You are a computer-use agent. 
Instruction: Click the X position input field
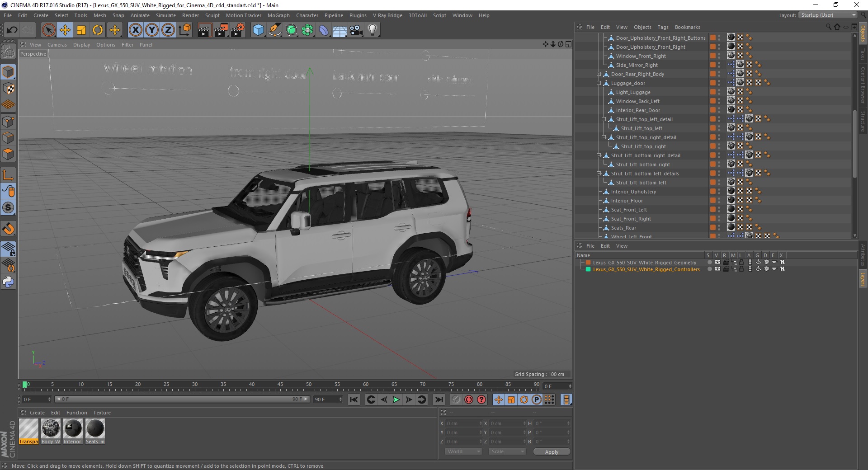tap(464, 423)
